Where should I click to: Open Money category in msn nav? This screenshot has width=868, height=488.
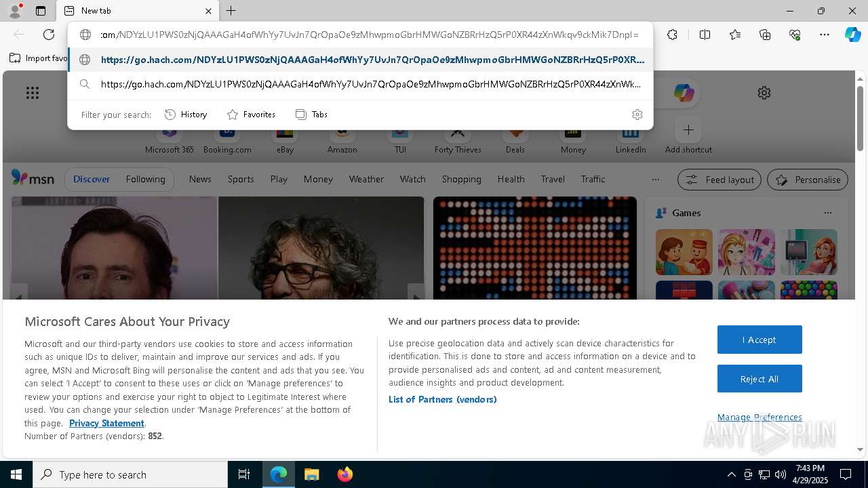coord(318,179)
